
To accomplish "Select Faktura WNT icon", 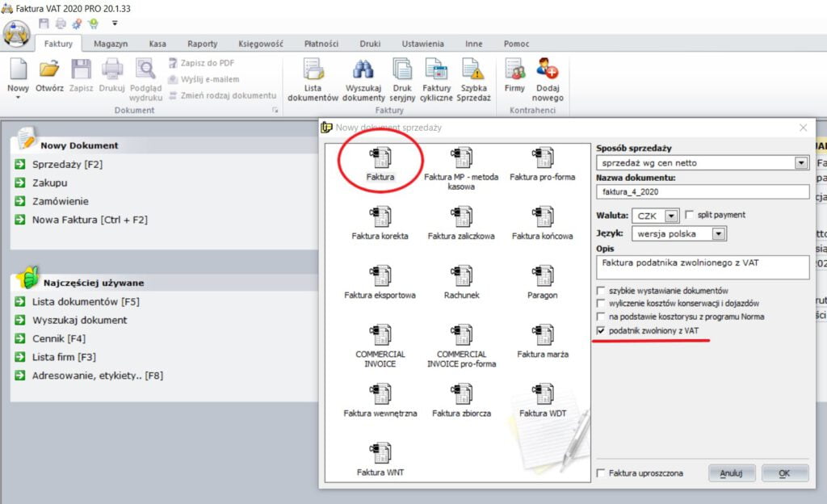I will click(380, 453).
